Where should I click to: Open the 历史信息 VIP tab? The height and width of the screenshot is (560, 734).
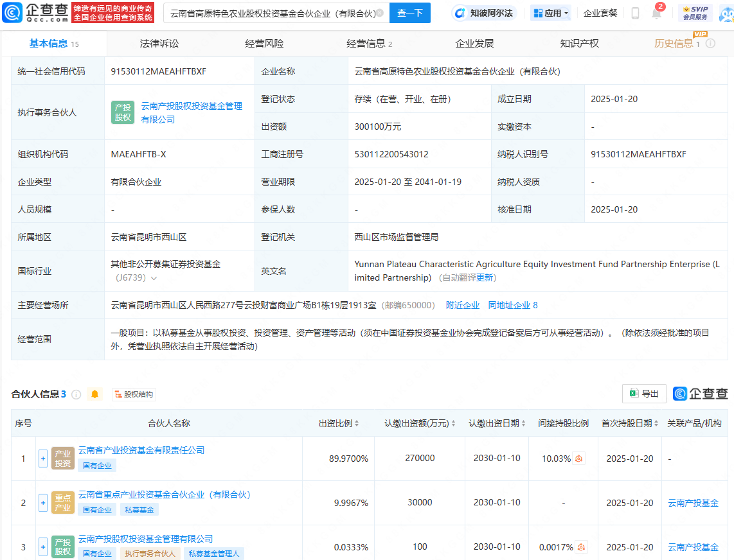[677, 44]
